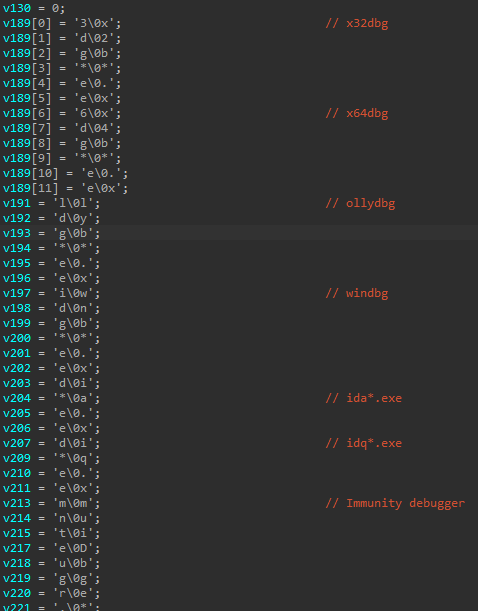
Task: Click variable v191
Action: coord(17,203)
